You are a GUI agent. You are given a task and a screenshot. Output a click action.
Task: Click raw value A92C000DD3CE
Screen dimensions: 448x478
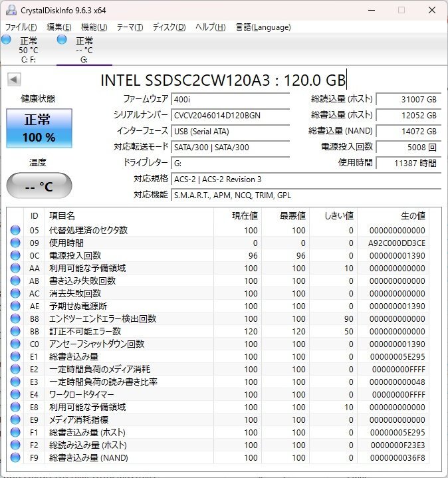coord(397,243)
